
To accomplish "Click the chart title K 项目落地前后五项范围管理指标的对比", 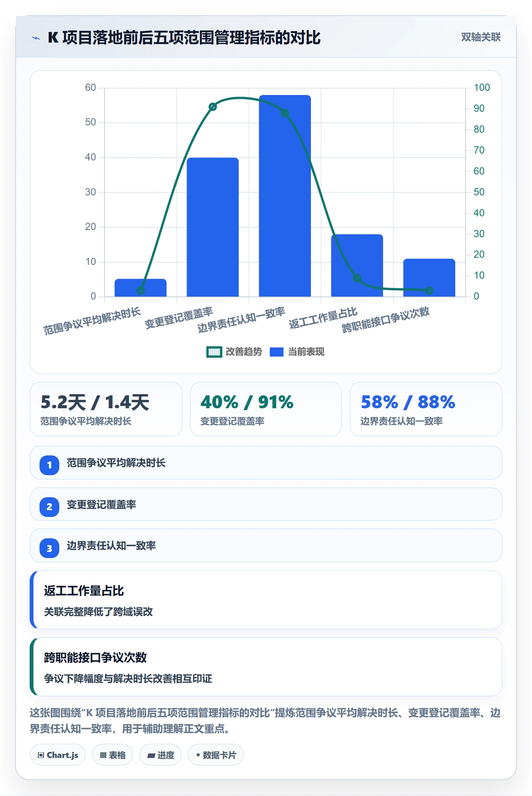I will click(184, 38).
